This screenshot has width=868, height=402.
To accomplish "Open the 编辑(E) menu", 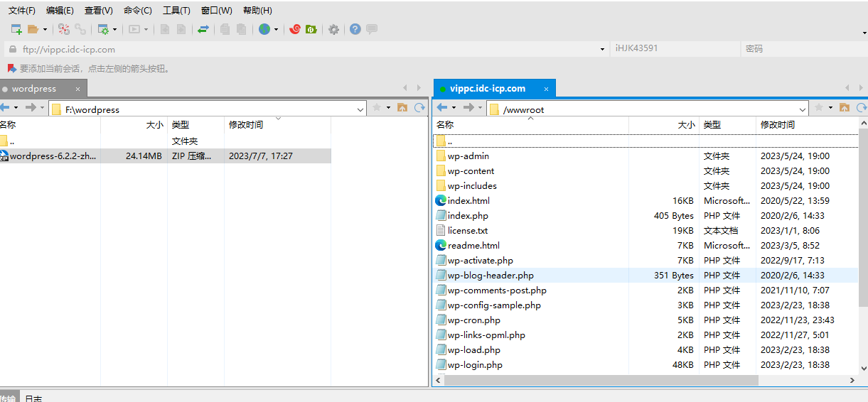I will pyautogui.click(x=60, y=11).
